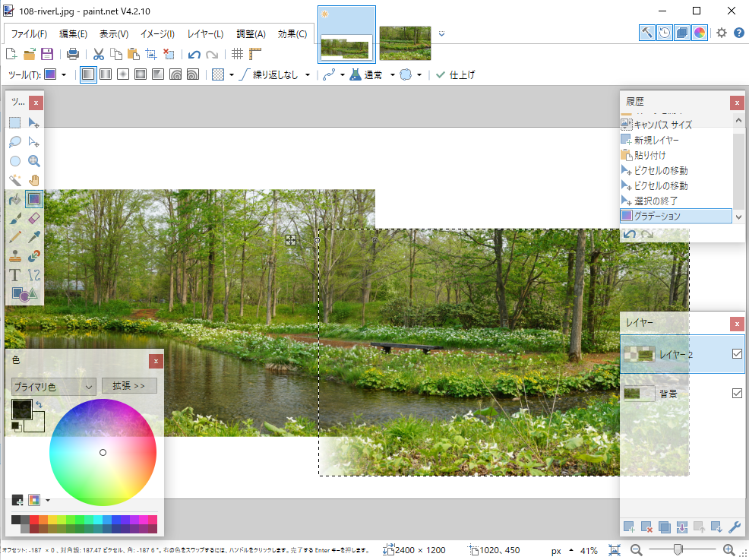Select the Eraser tool
Viewport: 749px width, 560px height.
click(34, 218)
